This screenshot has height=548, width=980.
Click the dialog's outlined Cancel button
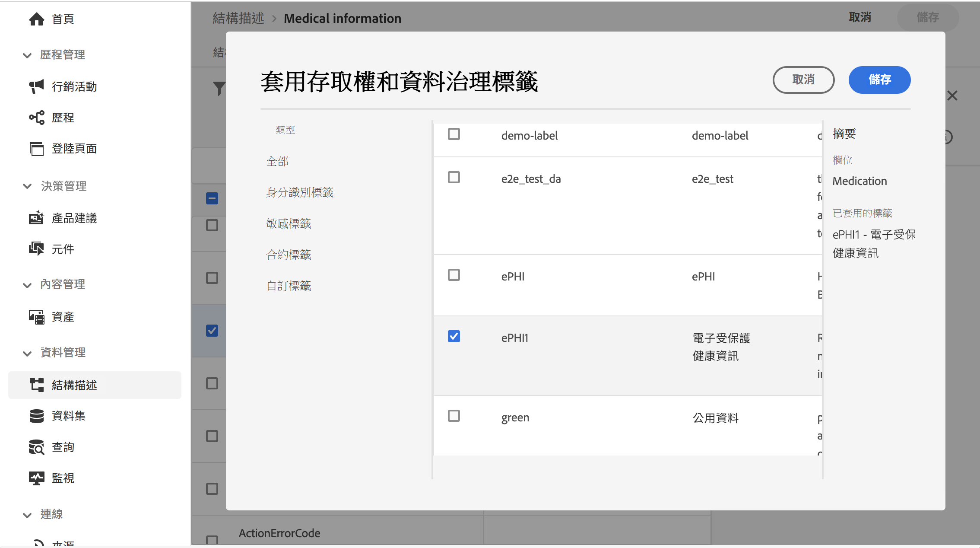point(803,80)
